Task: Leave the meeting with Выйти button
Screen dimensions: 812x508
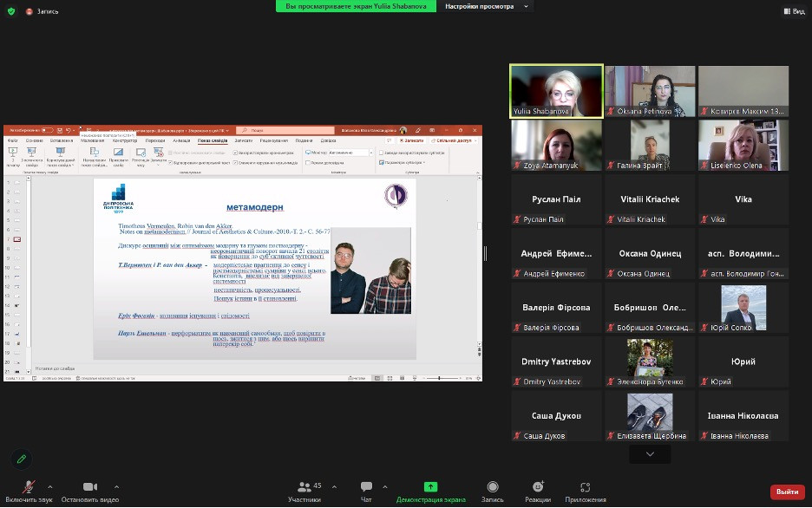Action: 787,492
